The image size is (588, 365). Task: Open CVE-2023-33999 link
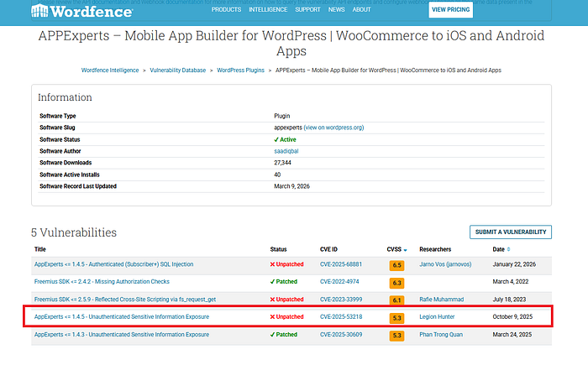[x=341, y=300]
